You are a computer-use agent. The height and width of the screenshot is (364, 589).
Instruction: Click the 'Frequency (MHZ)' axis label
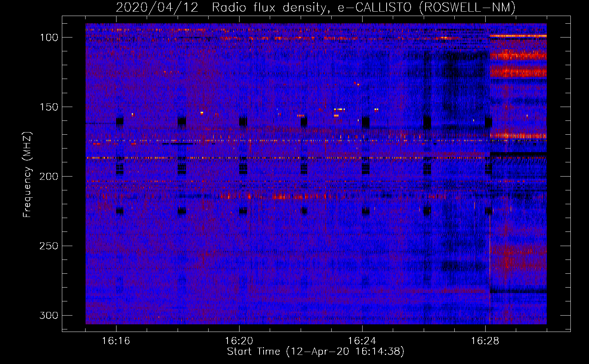(x=27, y=174)
